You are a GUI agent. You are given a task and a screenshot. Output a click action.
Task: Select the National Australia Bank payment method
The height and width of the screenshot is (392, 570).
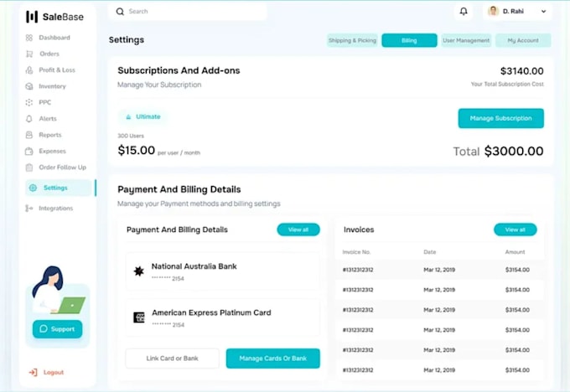click(x=223, y=271)
